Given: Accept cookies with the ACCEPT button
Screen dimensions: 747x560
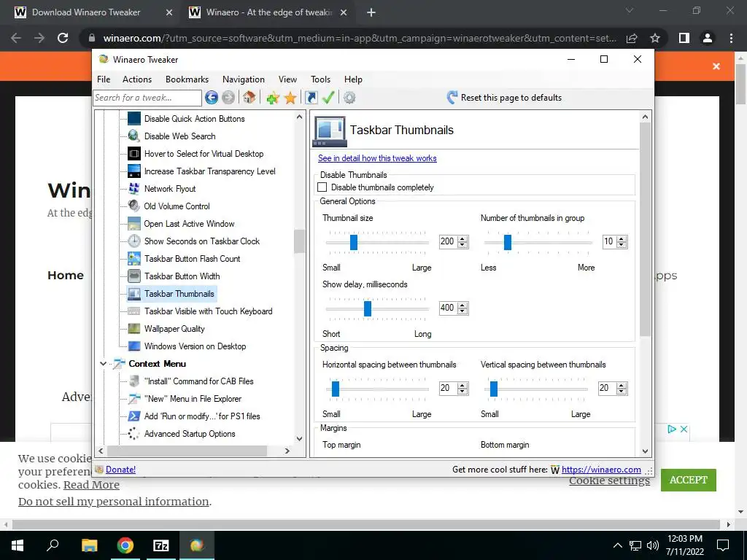Looking at the screenshot, I should 689,480.
